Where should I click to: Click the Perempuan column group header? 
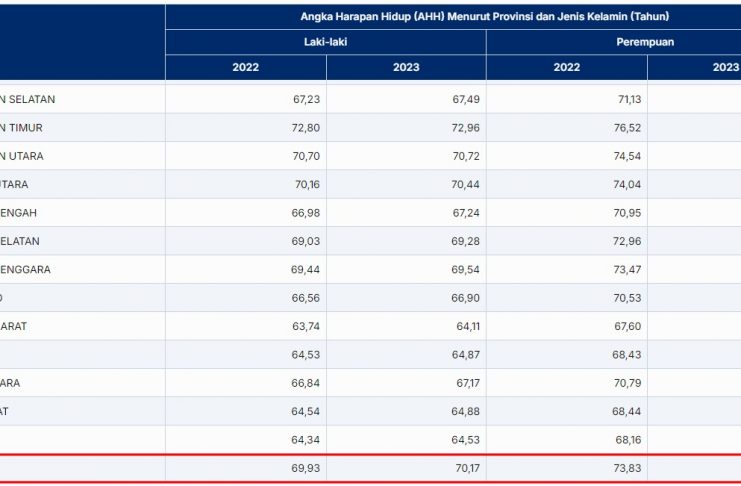tap(646, 42)
